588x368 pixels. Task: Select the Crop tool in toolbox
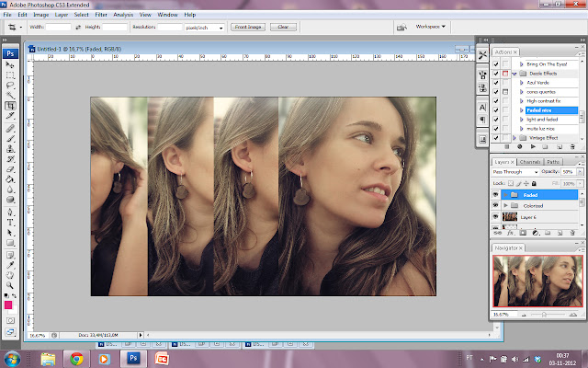pos(10,106)
